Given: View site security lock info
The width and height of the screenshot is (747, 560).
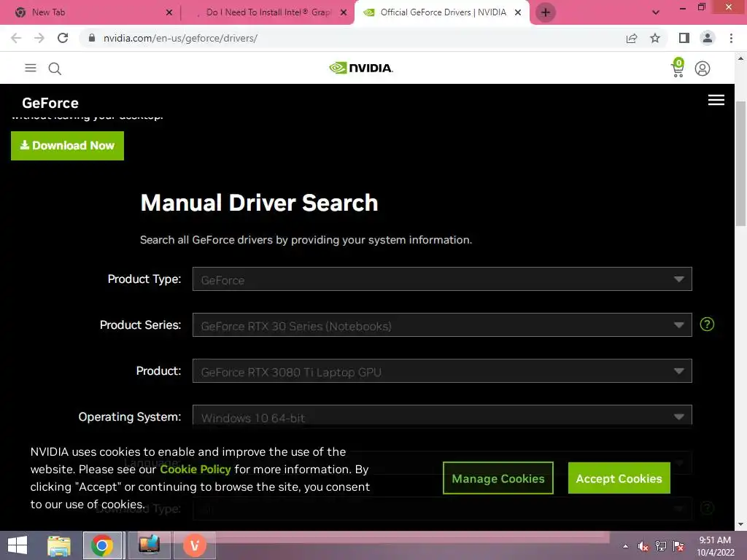Looking at the screenshot, I should tap(92, 38).
